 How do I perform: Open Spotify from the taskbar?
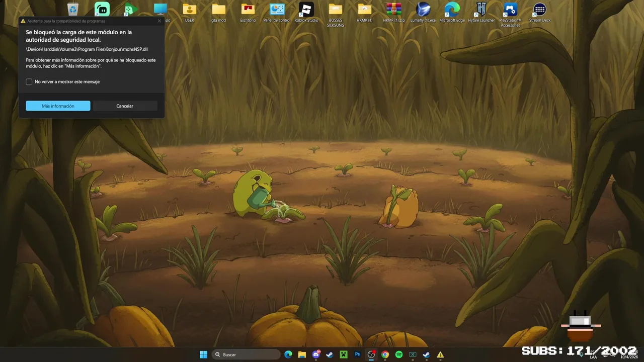[x=399, y=354]
